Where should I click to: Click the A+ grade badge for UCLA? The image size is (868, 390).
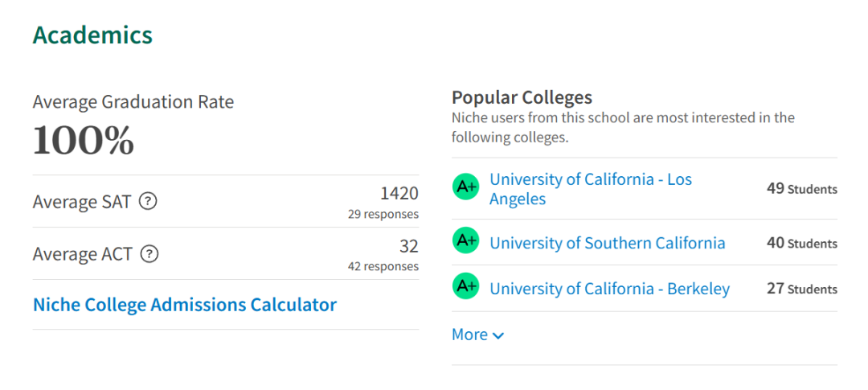pyautogui.click(x=465, y=187)
